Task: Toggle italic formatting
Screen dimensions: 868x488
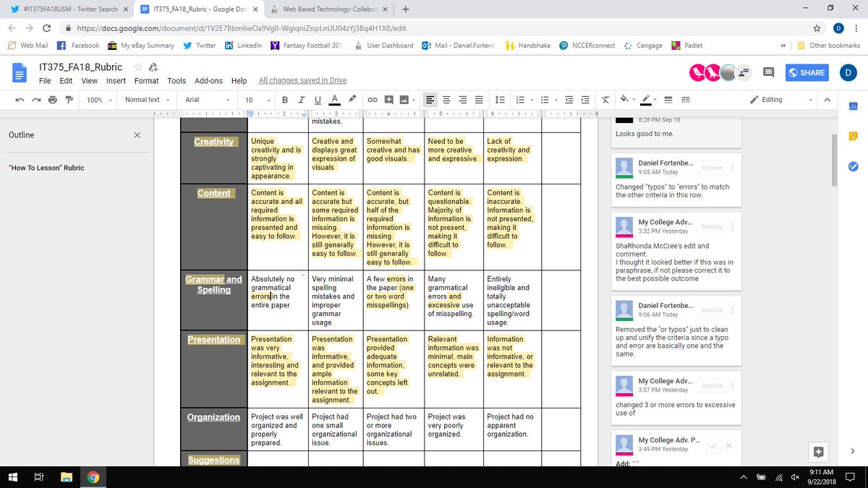Action: pyautogui.click(x=302, y=100)
